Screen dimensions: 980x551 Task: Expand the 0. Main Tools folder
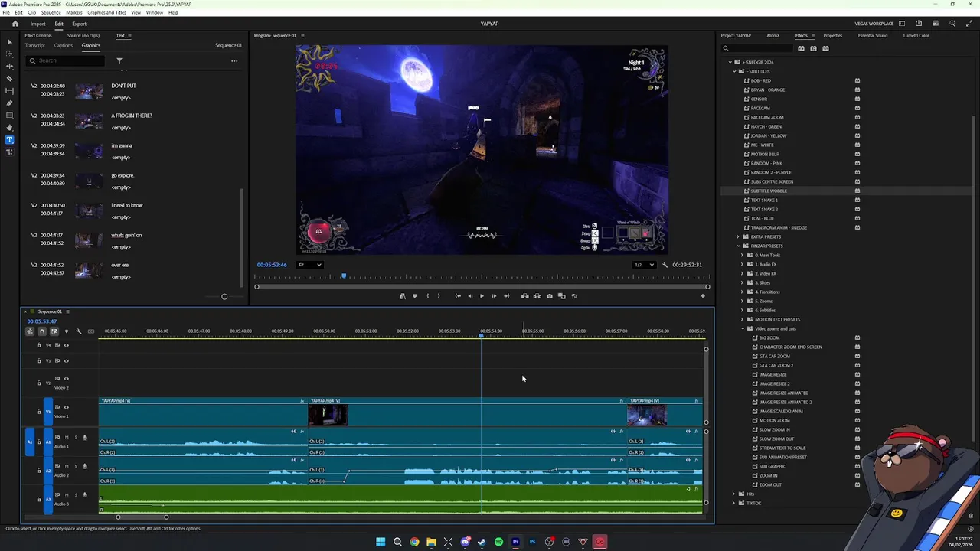(742, 255)
